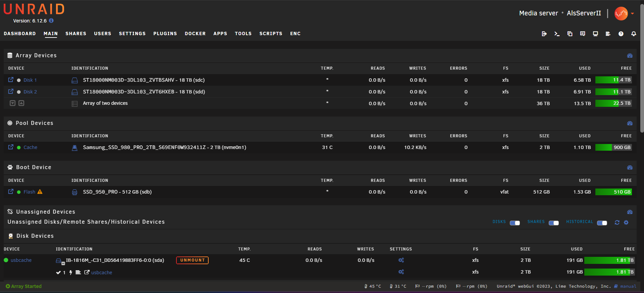Open the system log icon

pyautogui.click(x=608, y=34)
